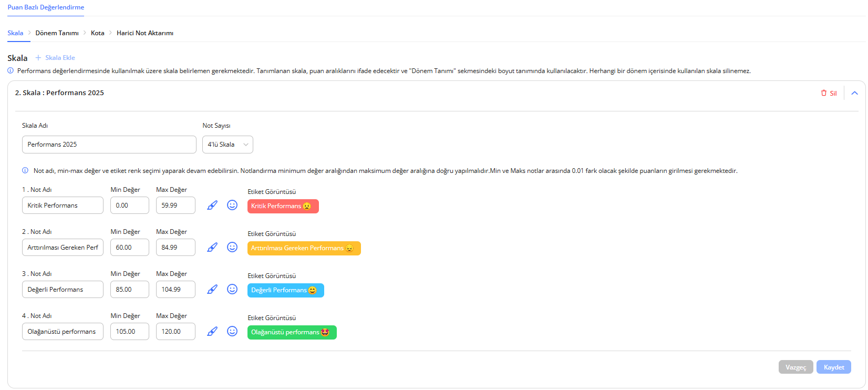The height and width of the screenshot is (390, 868).
Task: Open Harici Not Aktarımı tab
Action: point(144,33)
